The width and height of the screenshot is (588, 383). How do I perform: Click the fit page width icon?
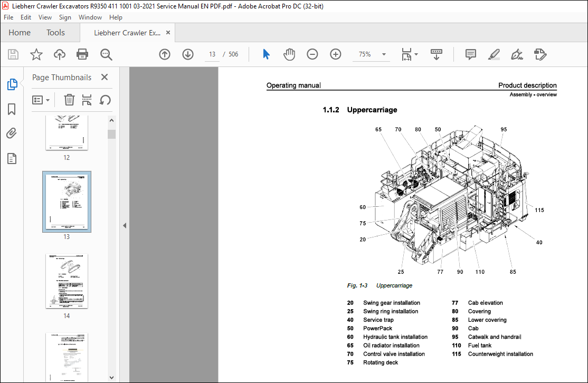pos(406,54)
